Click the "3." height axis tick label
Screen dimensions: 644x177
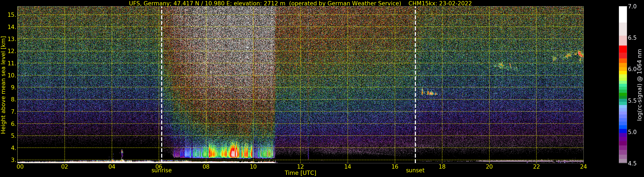coord(14,160)
